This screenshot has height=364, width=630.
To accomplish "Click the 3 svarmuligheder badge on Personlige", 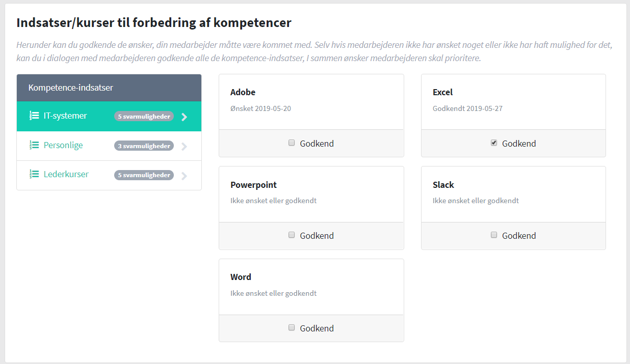I will pyautogui.click(x=144, y=146).
